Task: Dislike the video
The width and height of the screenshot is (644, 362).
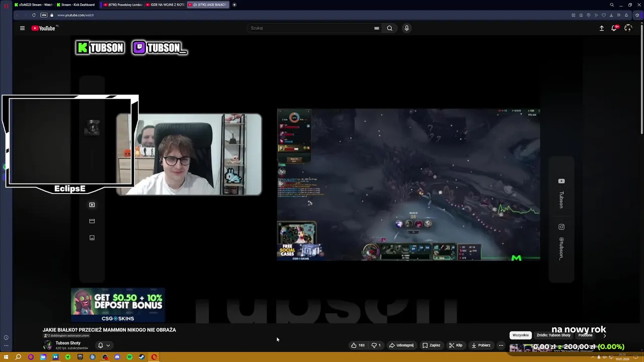Action: tap(376, 345)
